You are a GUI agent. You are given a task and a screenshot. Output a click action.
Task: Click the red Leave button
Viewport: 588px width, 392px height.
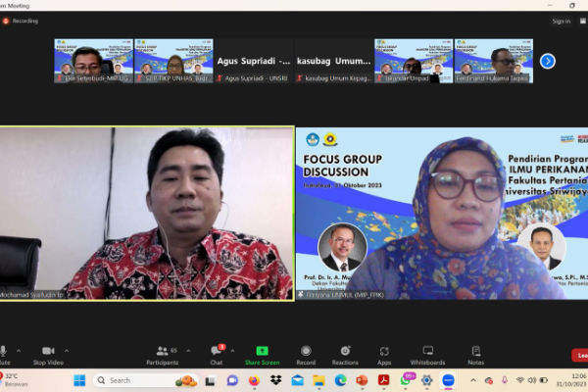click(x=580, y=355)
